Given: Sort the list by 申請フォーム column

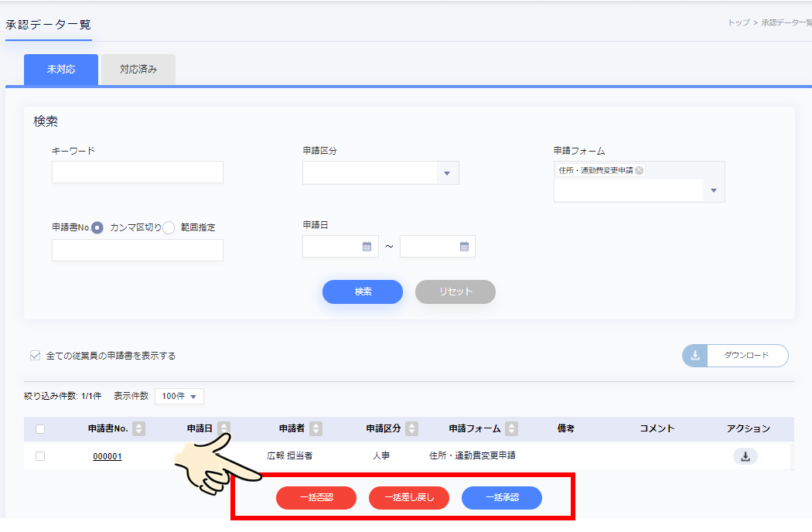Looking at the screenshot, I should pos(511,428).
